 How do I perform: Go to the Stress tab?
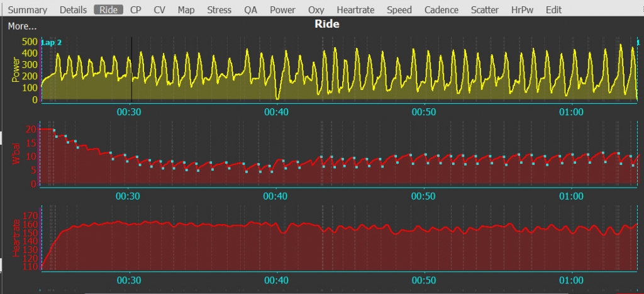coord(219,10)
